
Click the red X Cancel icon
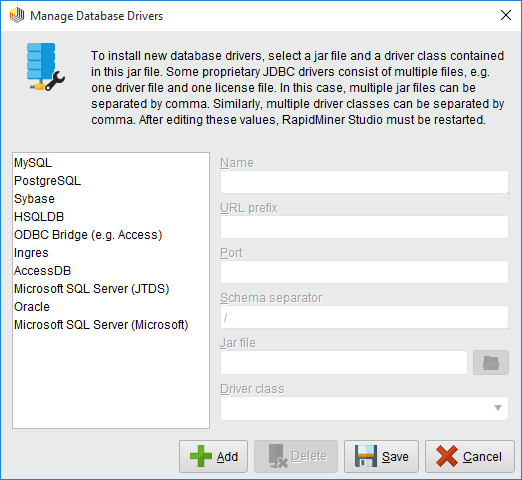(x=447, y=456)
